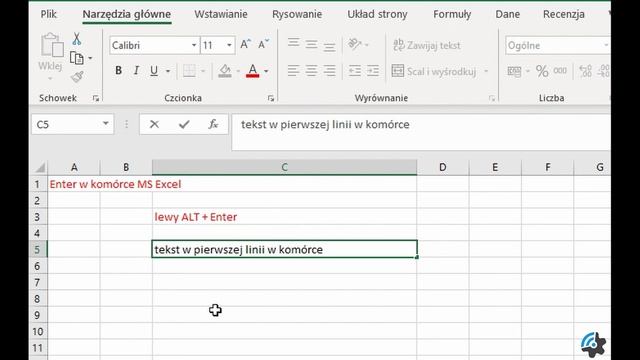The image size is (640, 360).
Task: Apply the red font color A
Action: [x=253, y=71]
